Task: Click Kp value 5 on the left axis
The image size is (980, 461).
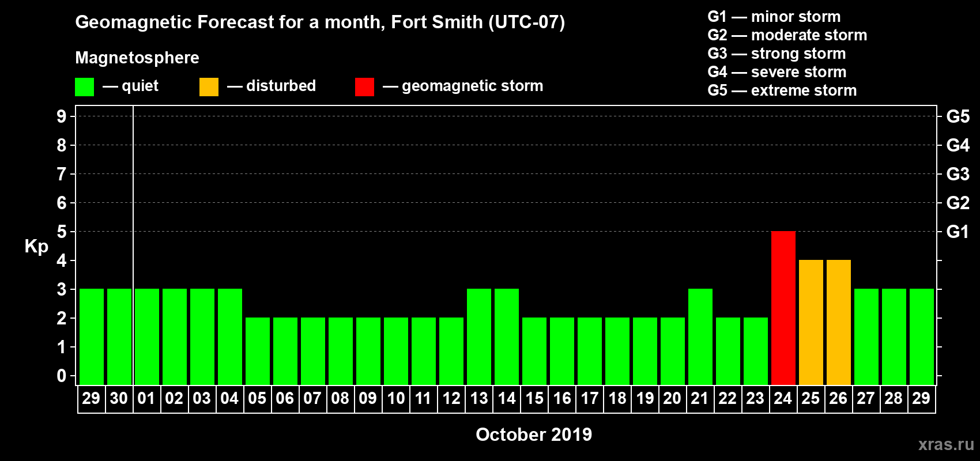Action: 62,232
